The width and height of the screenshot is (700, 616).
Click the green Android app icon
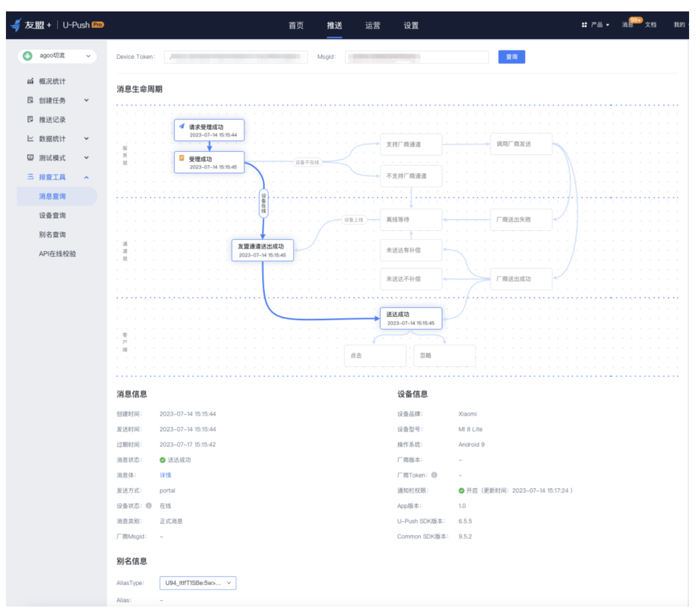28,56
